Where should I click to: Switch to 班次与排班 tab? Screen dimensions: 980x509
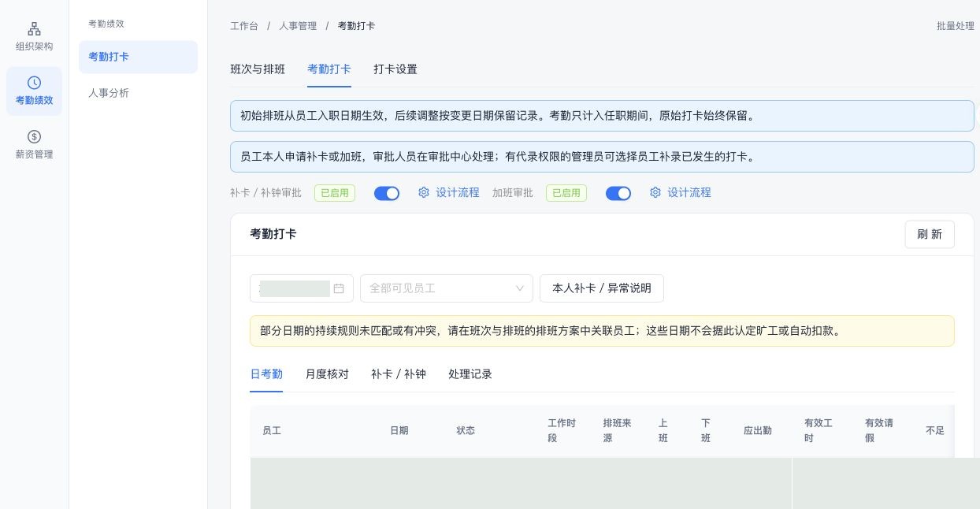pyautogui.click(x=258, y=69)
